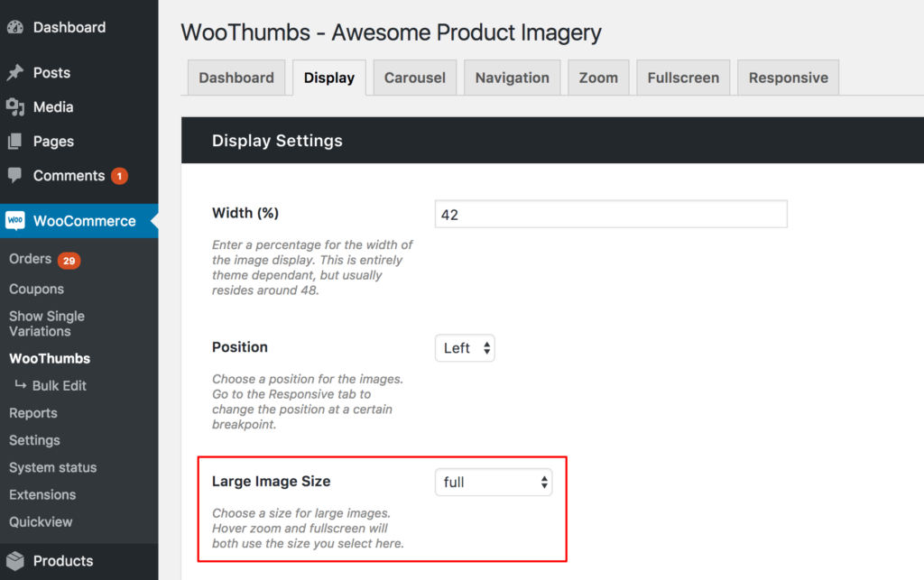
Task: Switch to the Carousel tab
Action: pyautogui.click(x=414, y=77)
